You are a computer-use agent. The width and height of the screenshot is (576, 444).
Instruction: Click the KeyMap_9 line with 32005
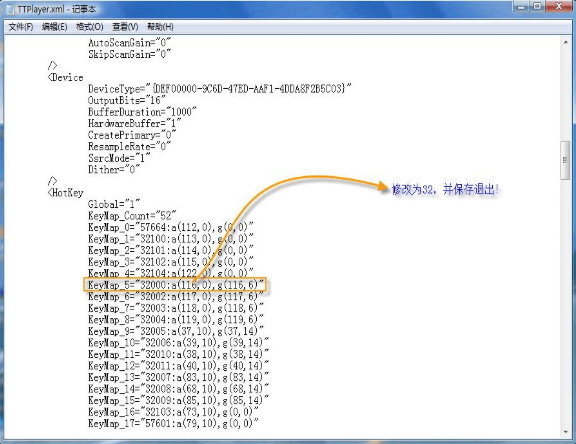pyautogui.click(x=176, y=331)
